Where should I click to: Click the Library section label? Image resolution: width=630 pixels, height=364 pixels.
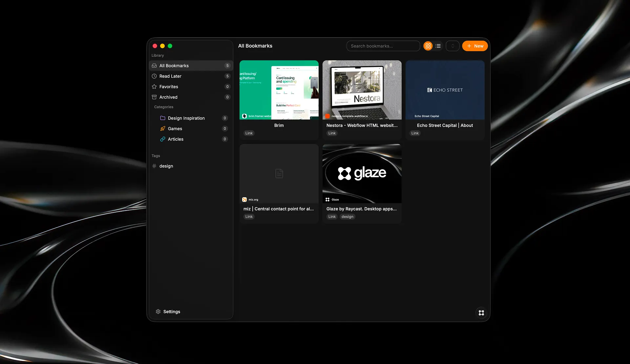pyautogui.click(x=157, y=55)
